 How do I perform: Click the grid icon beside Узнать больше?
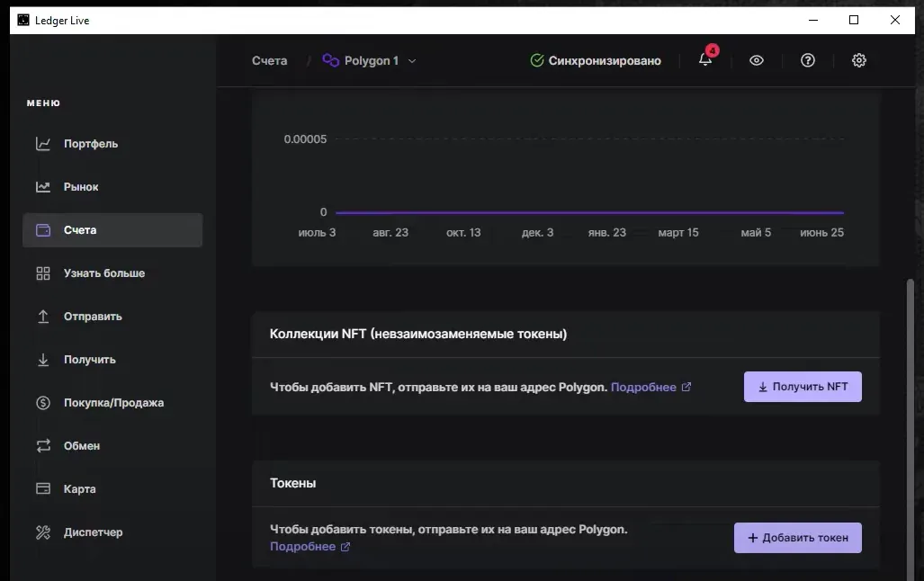43,273
